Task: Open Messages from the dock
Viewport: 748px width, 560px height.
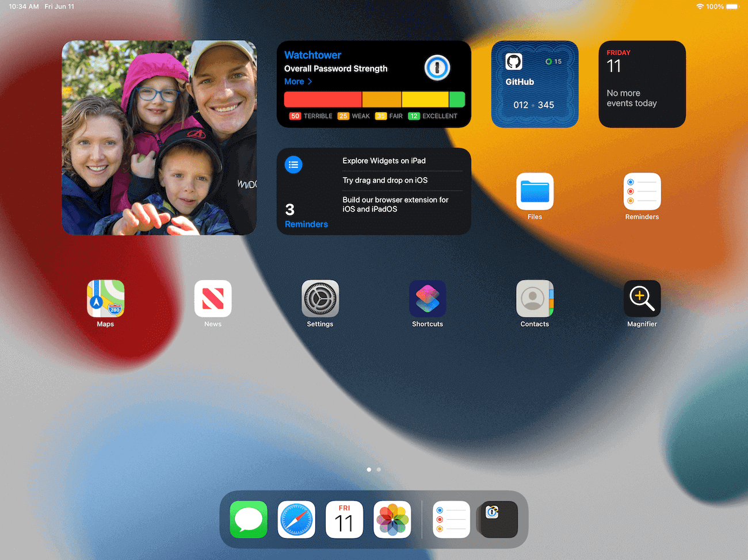Action: click(x=249, y=519)
